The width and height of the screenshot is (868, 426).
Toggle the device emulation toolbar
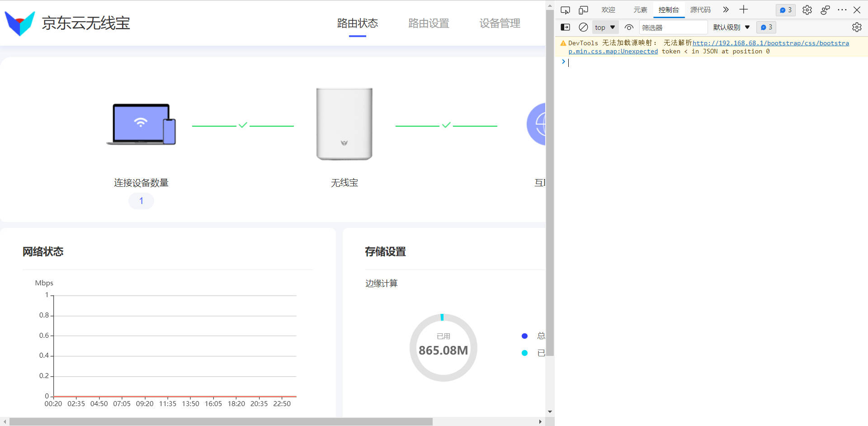(583, 9)
